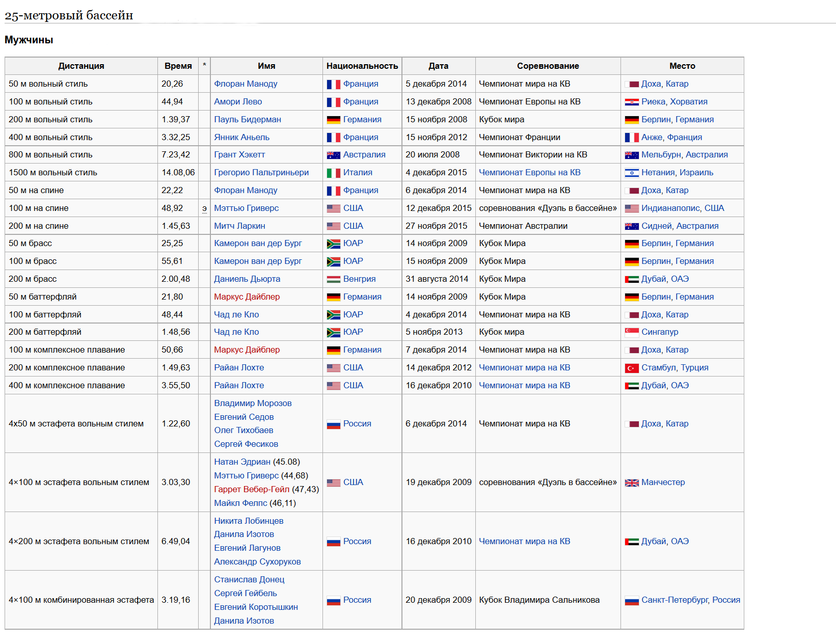Screen dimensions: 836x644
Task: Open Райан Лохте link in 200 м комплексное плавание row
Action: (239, 368)
